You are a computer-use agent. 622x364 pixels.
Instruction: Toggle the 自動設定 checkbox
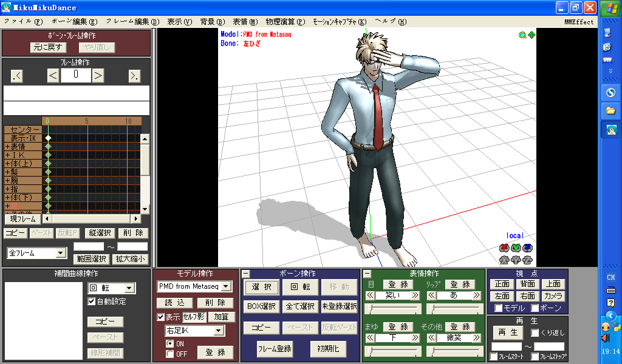coord(92,302)
